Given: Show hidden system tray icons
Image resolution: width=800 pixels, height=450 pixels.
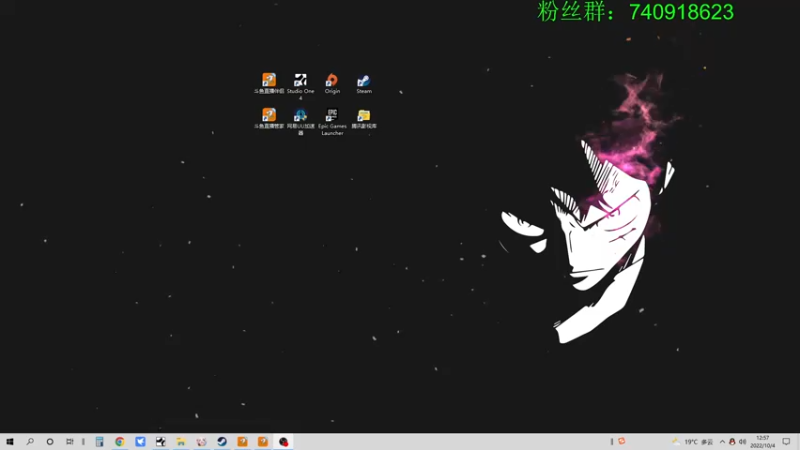Looking at the screenshot, I should point(722,442).
